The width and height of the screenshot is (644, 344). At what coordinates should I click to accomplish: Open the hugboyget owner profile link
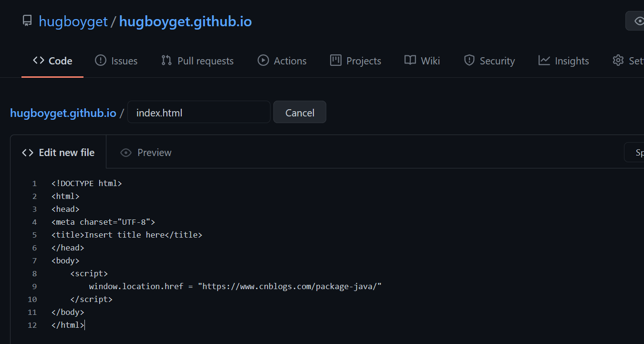click(73, 22)
